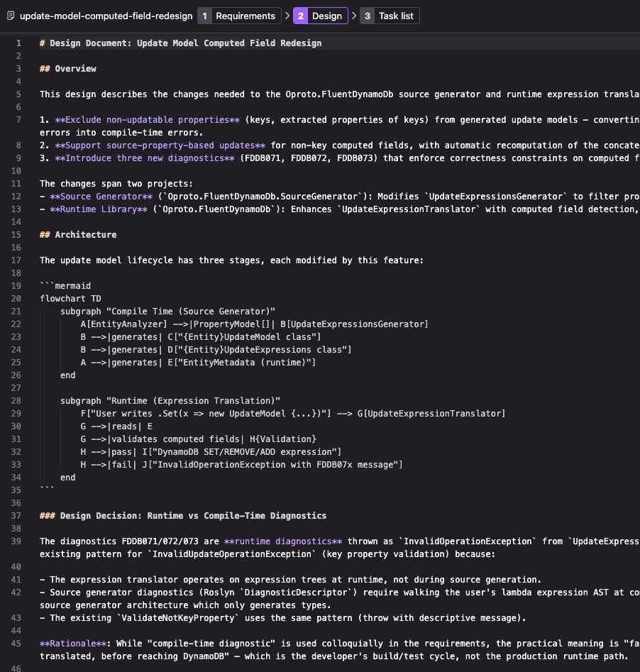Click the bold text Exclude non-updatable properties
The height and width of the screenshot is (672, 640).
[147, 120]
